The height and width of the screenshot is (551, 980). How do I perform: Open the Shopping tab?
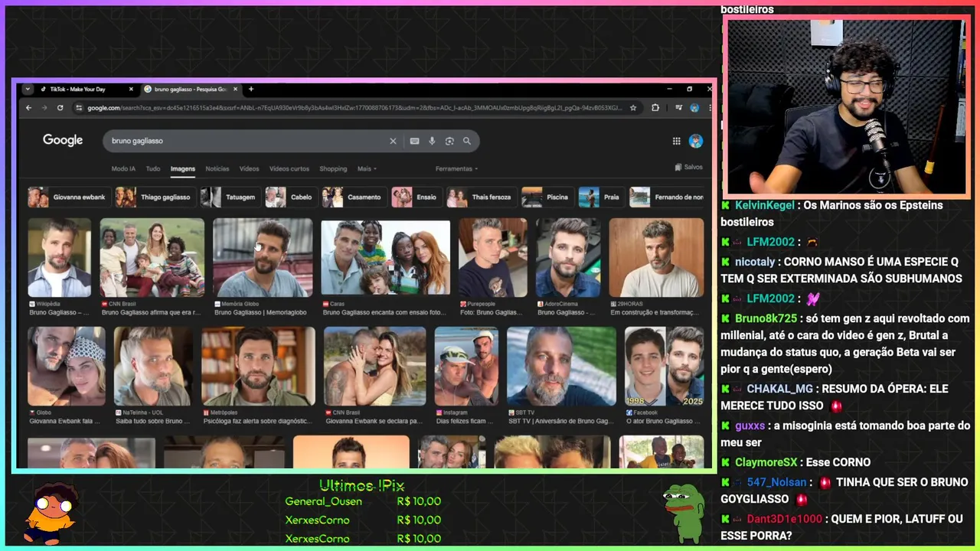point(333,168)
